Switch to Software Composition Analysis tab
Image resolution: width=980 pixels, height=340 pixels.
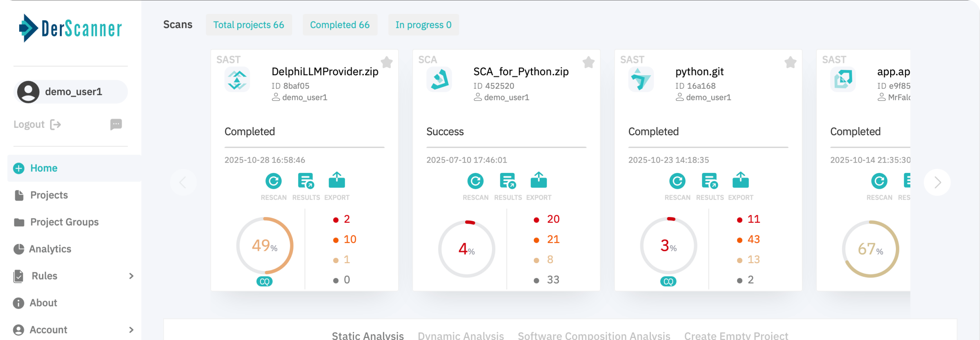594,336
